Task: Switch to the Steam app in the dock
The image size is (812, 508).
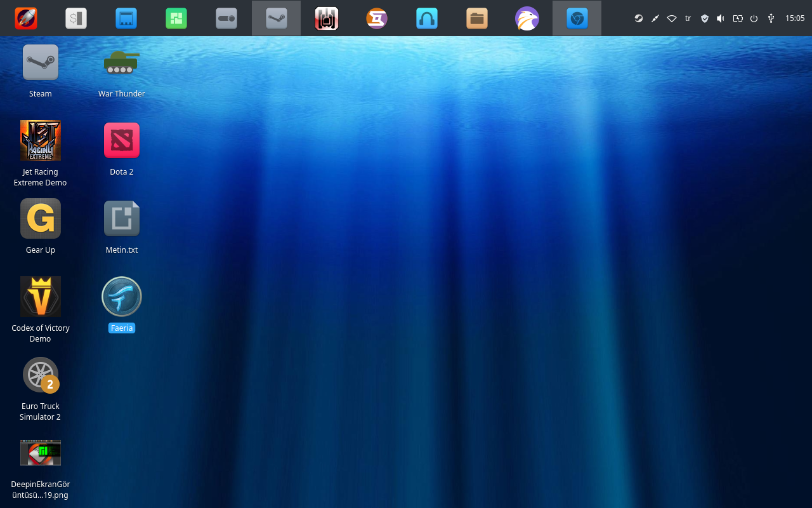Action: pyautogui.click(x=277, y=18)
